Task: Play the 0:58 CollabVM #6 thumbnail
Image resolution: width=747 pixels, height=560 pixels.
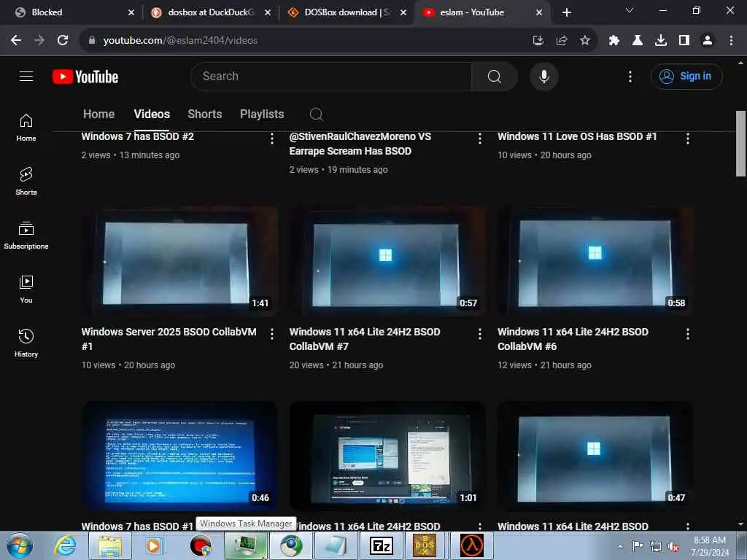Action: pyautogui.click(x=595, y=260)
